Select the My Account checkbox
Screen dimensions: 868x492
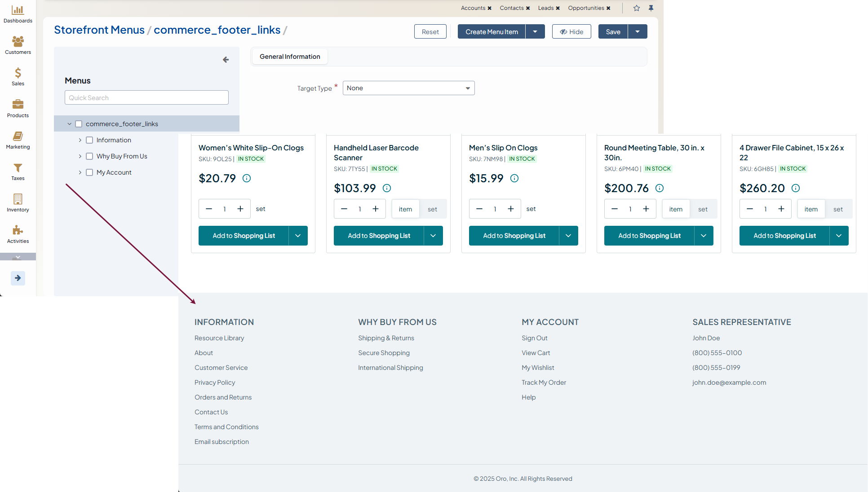[x=89, y=172]
